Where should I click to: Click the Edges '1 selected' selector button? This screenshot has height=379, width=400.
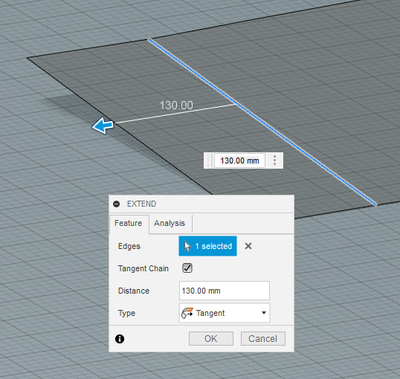(x=208, y=246)
